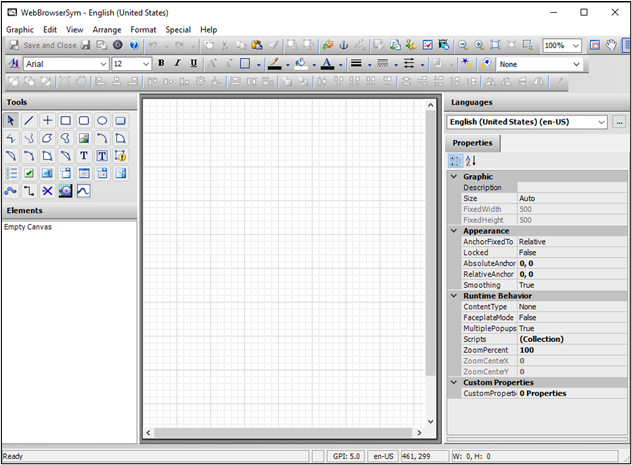Select the Line drawing tool
Viewport: 632px width, 465px height.
[29, 120]
